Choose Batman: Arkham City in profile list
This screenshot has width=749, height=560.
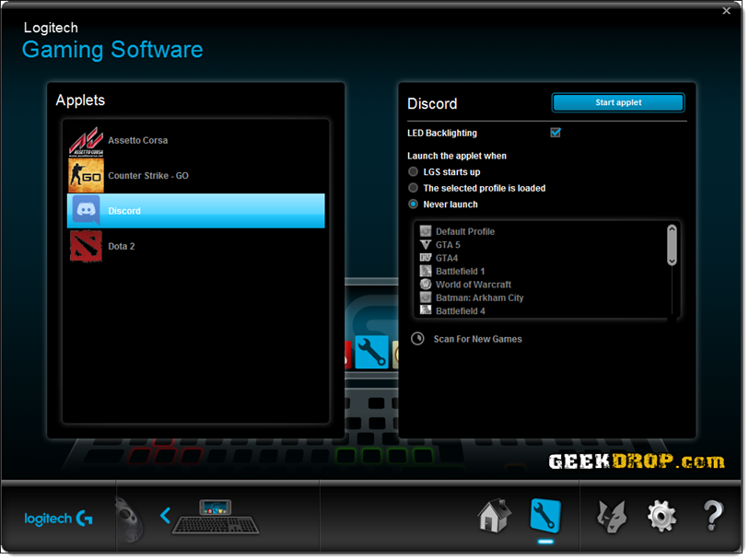coord(479,297)
